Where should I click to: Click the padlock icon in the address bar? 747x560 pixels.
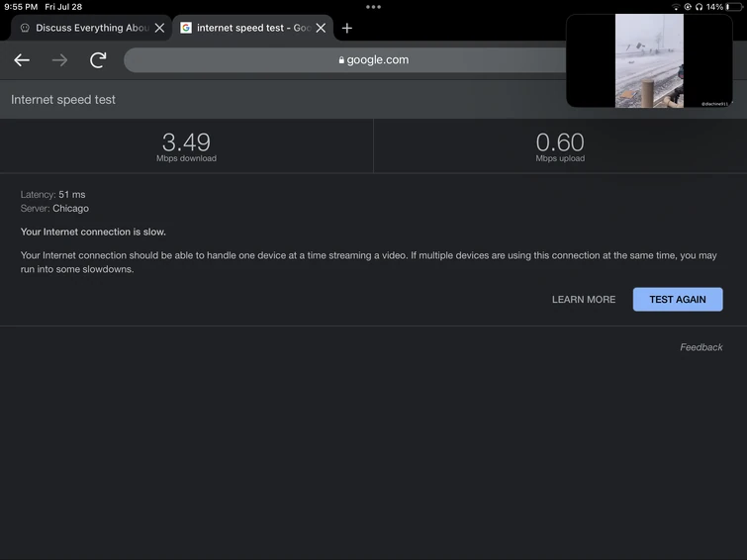(x=341, y=60)
